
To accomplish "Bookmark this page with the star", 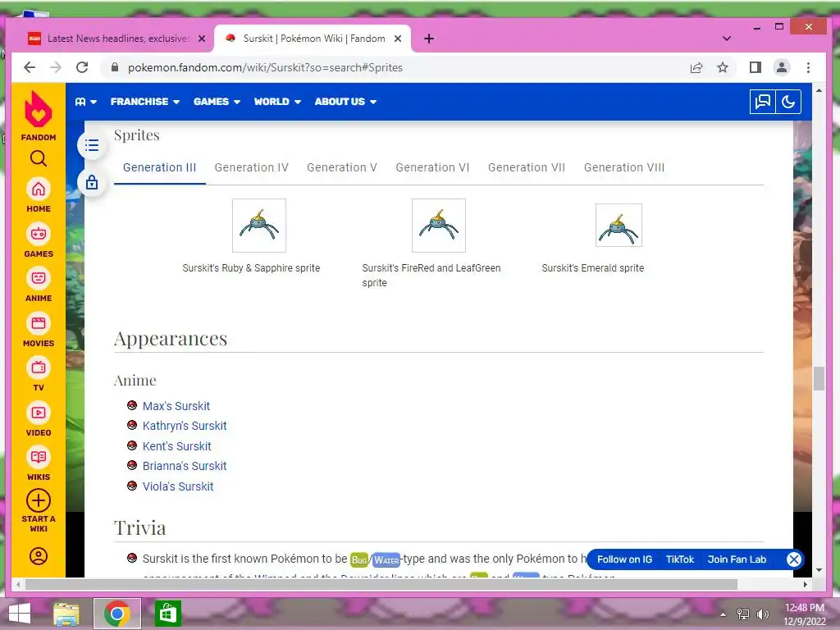I will tap(723, 67).
